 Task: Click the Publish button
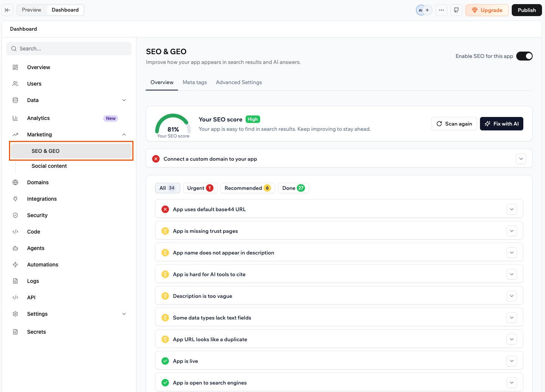coord(527,10)
